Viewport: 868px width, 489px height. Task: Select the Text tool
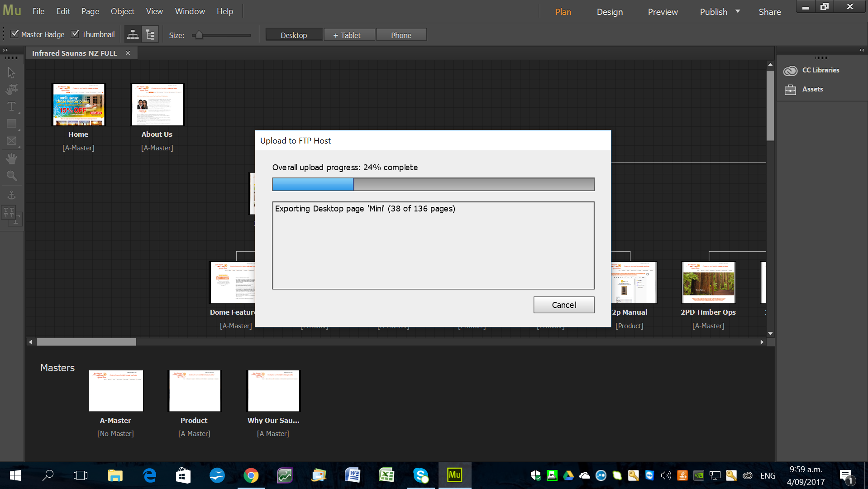(11, 106)
